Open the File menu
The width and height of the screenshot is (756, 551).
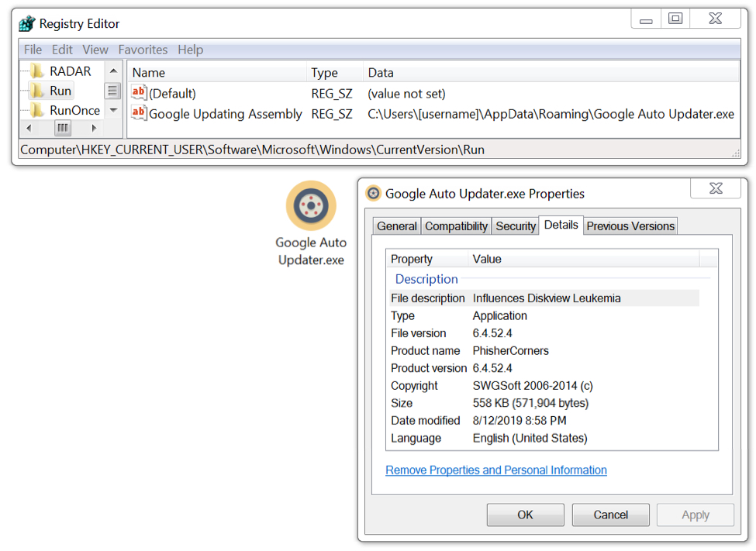[33, 50]
